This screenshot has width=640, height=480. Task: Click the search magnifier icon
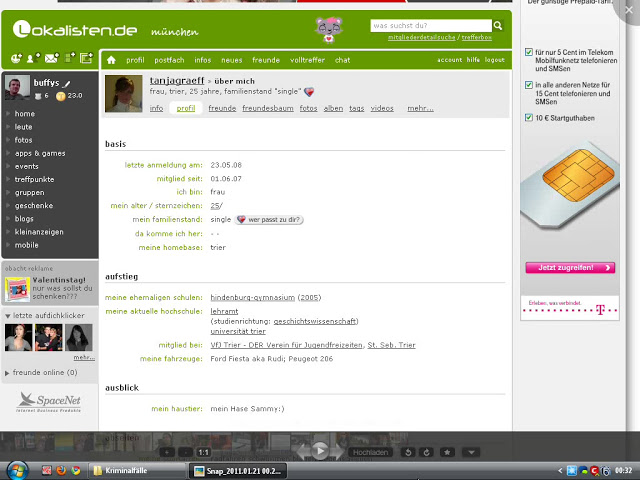(x=498, y=25)
